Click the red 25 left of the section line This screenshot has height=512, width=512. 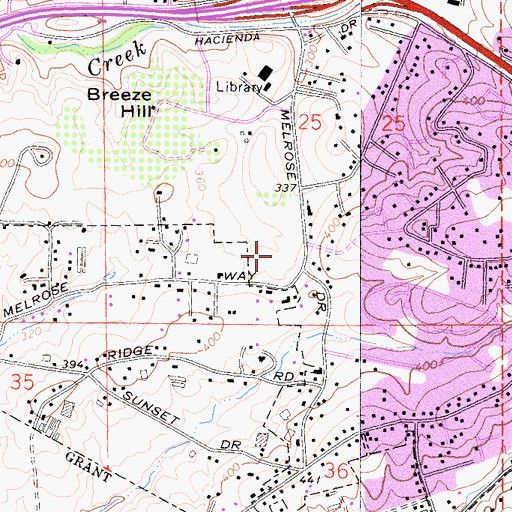click(310, 122)
